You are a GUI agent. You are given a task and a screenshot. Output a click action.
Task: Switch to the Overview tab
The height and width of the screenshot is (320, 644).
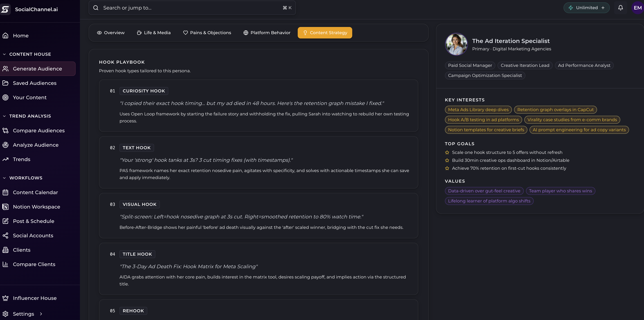(111, 33)
